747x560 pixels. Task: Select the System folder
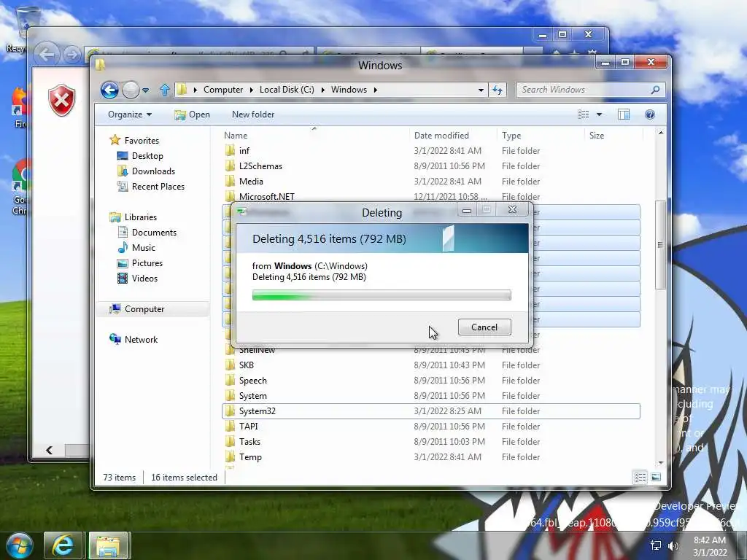430,396
